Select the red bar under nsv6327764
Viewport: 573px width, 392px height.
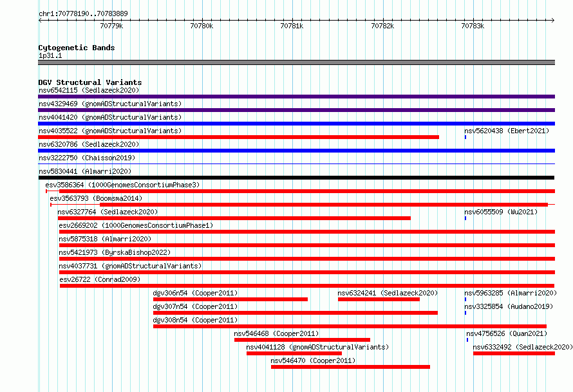coord(234,218)
